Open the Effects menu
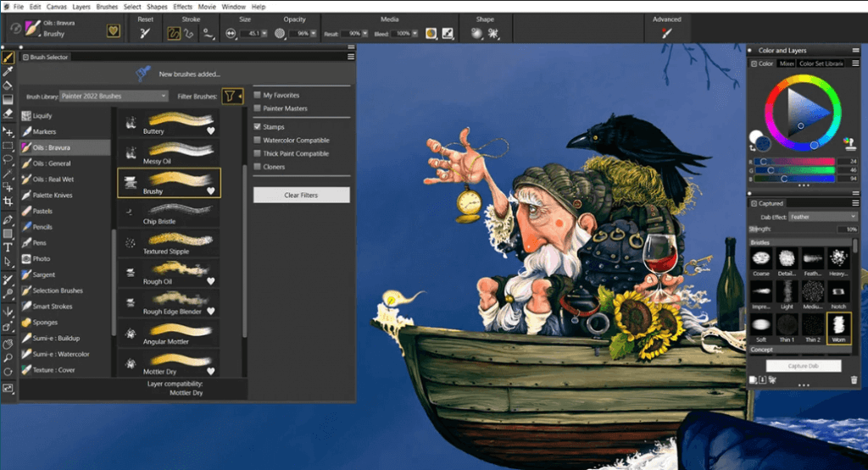The image size is (868, 470). tap(182, 6)
